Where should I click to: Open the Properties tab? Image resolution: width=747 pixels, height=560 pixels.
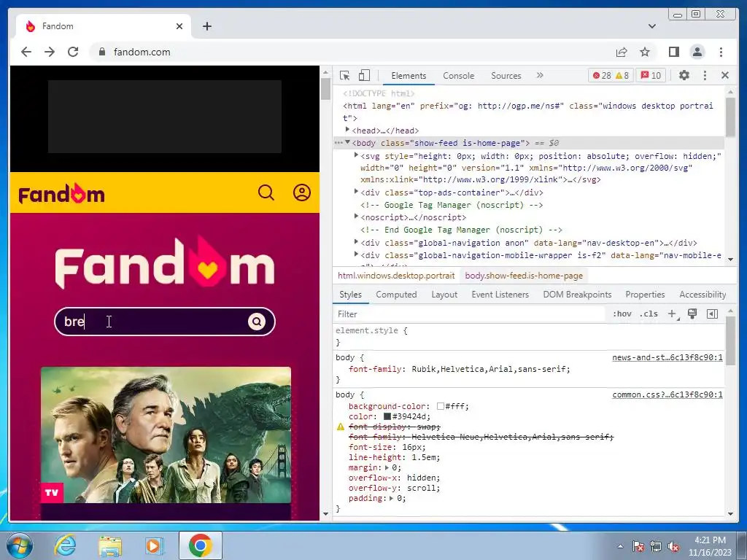[645, 295]
